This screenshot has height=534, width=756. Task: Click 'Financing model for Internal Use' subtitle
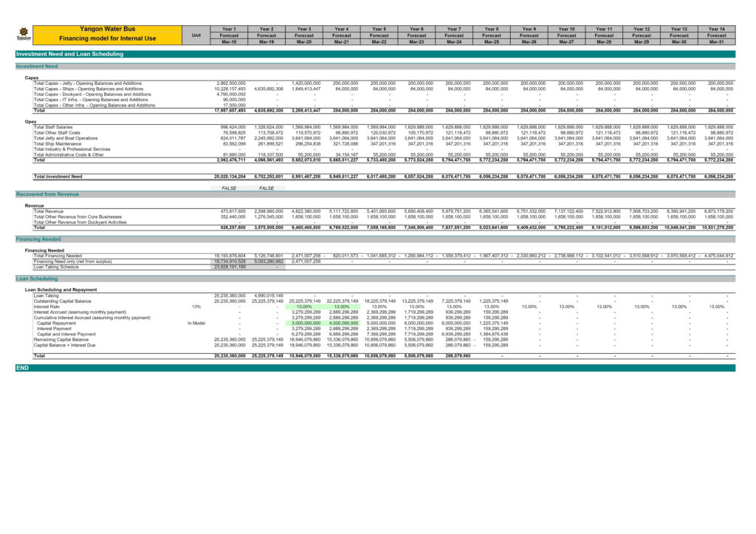point(107,38)
